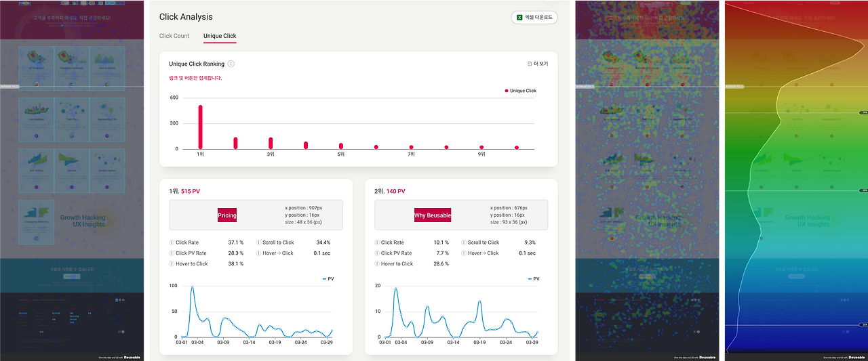Switch to the Click Count tab
Image resolution: width=868 pixels, height=361 pixels.
tap(174, 36)
